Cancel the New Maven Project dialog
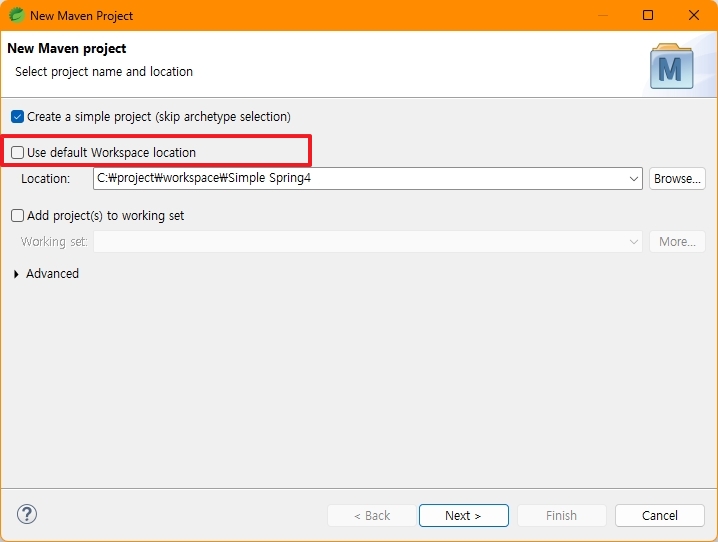 pyautogui.click(x=659, y=515)
